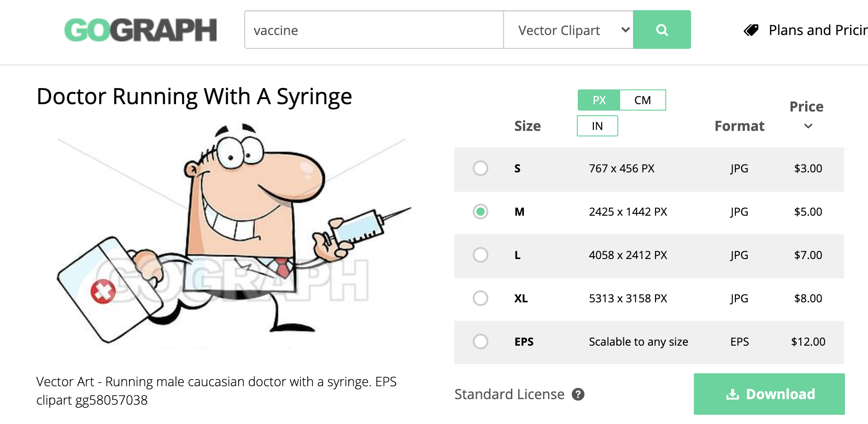868x424 pixels.
Task: Switch size units to CM
Action: click(x=643, y=100)
